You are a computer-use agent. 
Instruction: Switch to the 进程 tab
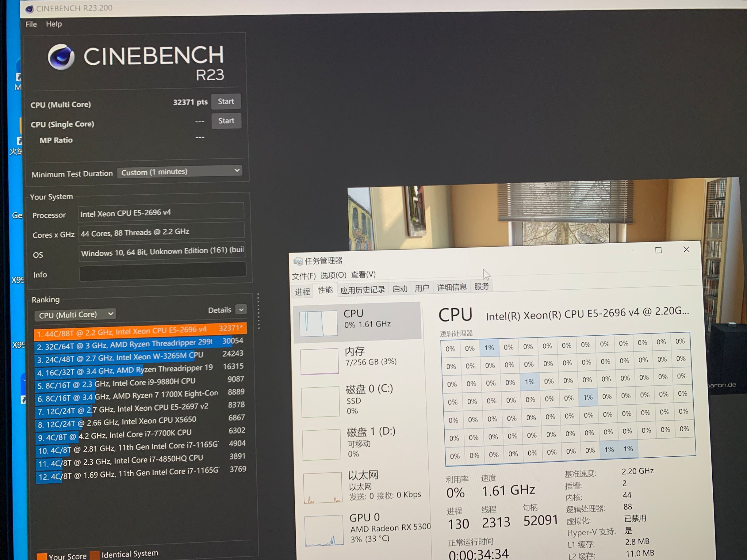(302, 291)
